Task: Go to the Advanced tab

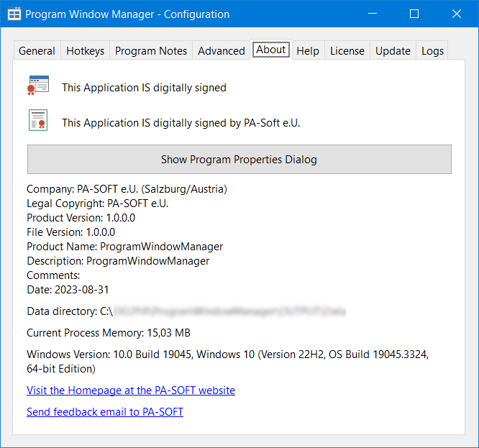Action: [222, 50]
